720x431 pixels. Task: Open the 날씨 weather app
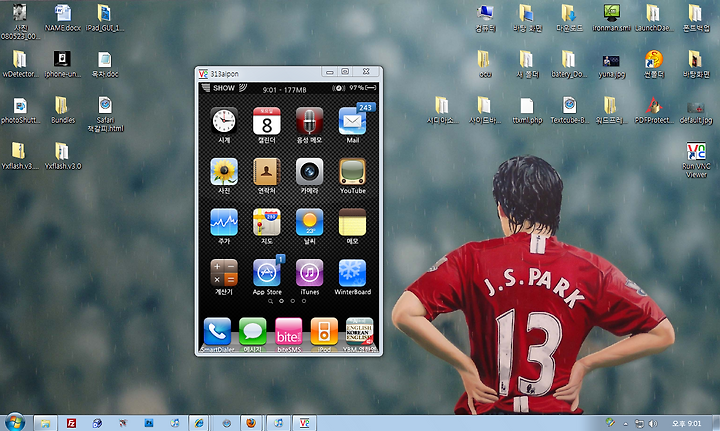[x=309, y=222]
